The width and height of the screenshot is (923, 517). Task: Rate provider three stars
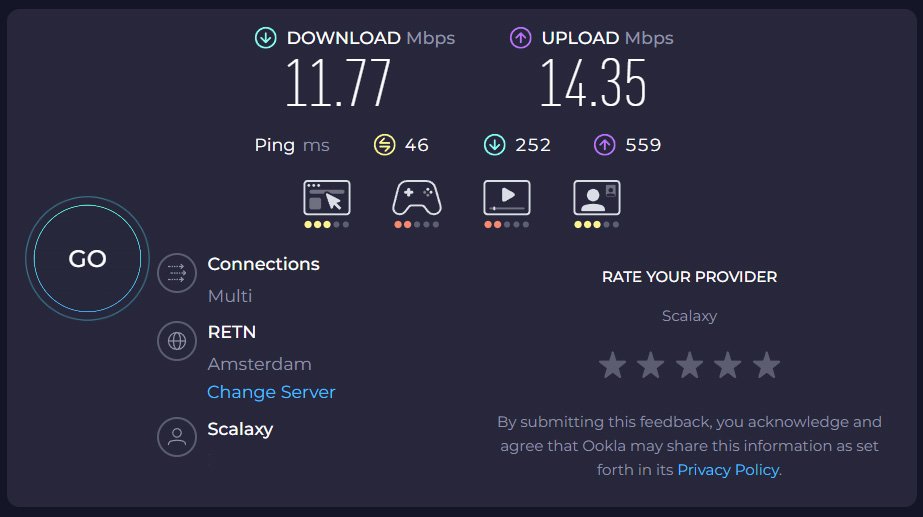[689, 366]
